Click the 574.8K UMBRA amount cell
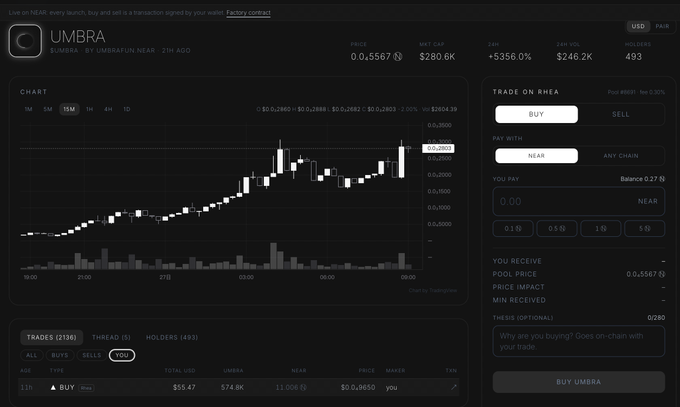680x407 pixels. click(232, 387)
